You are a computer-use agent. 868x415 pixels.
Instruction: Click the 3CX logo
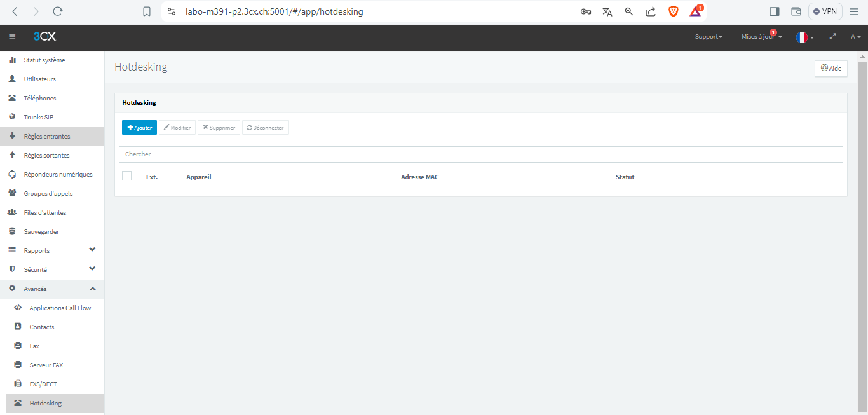[x=45, y=37]
